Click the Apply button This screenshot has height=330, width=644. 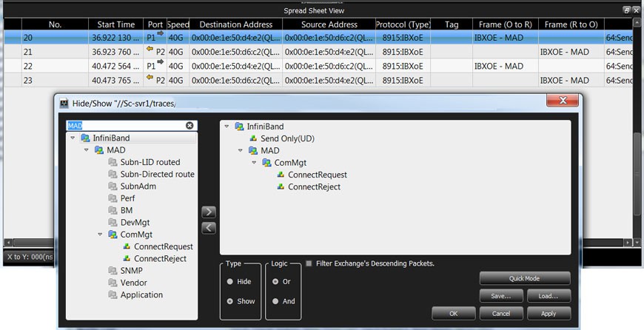549,314
